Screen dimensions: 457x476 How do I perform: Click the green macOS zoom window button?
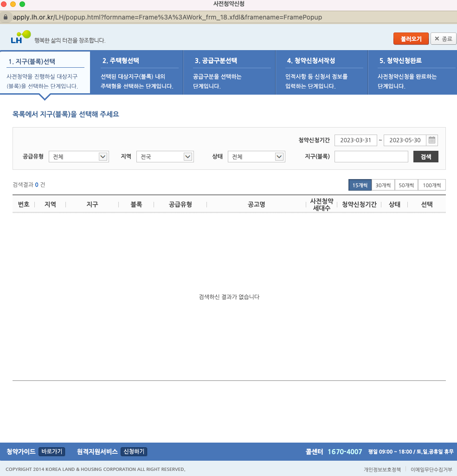22,4
